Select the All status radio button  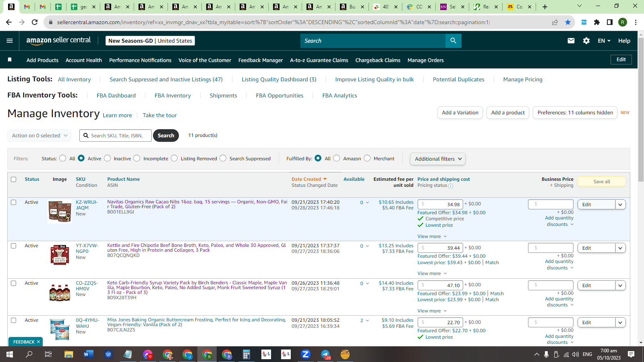(x=63, y=158)
